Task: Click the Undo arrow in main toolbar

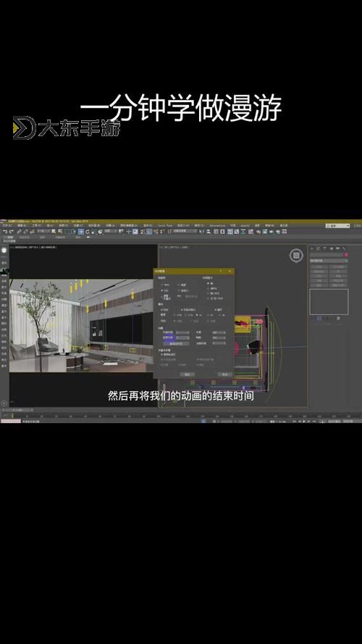Action: [x=4, y=232]
